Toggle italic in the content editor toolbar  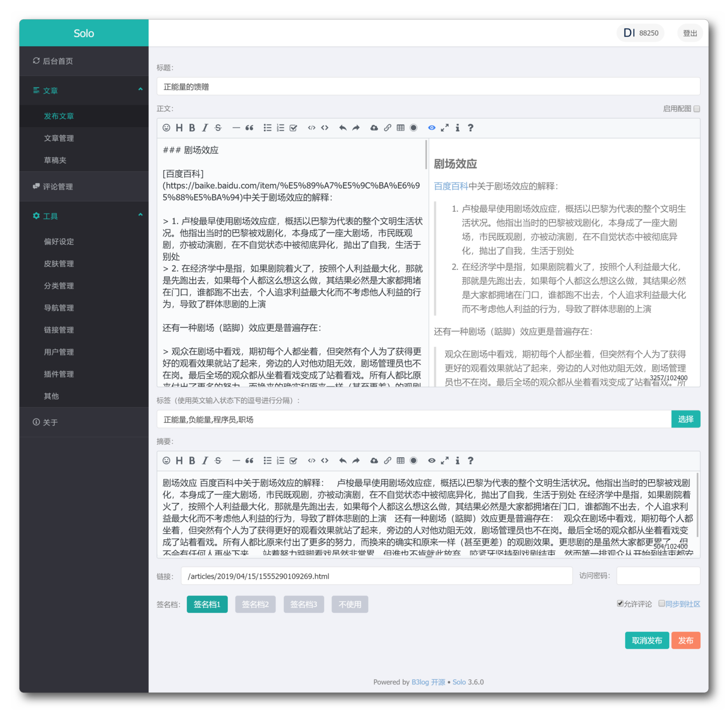[x=205, y=128]
